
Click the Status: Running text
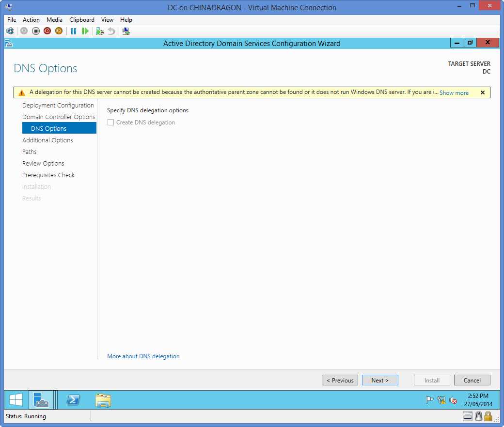26,416
